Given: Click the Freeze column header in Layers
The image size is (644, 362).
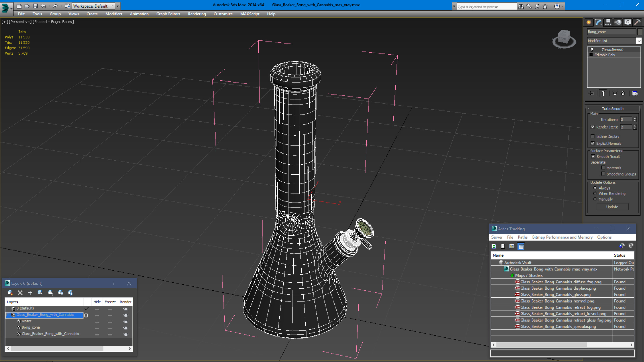Looking at the screenshot, I should [x=110, y=302].
